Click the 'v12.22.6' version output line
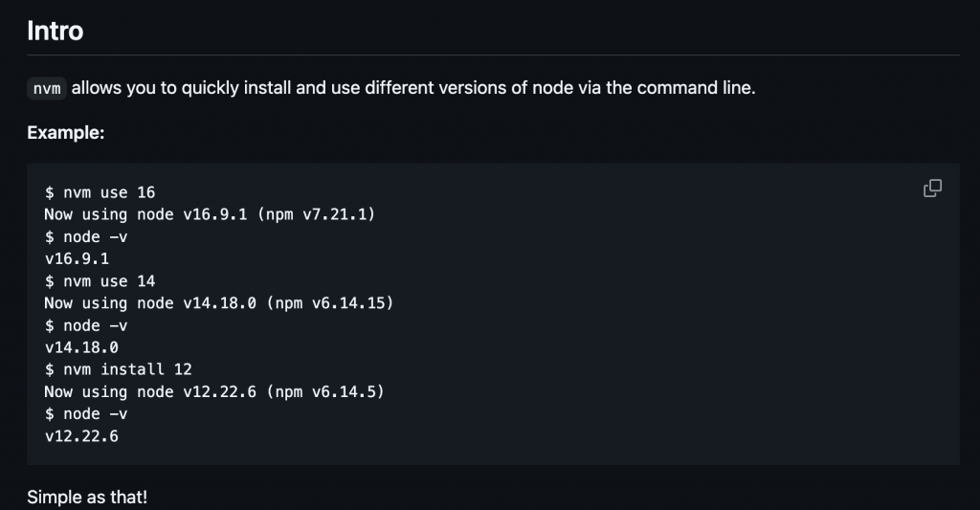 point(81,435)
